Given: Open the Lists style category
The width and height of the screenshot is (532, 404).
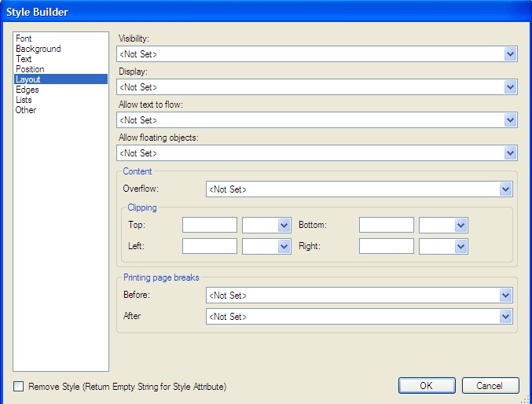Looking at the screenshot, I should coord(25,100).
